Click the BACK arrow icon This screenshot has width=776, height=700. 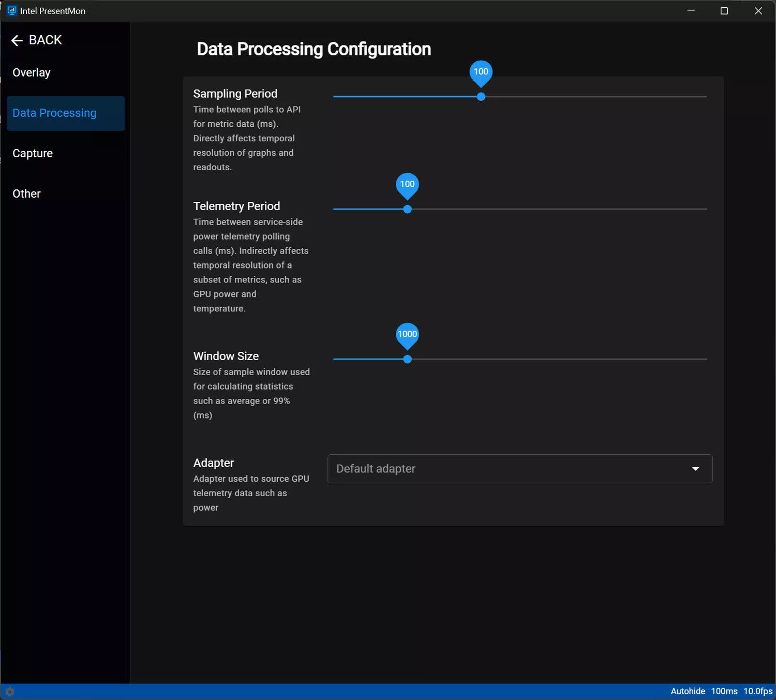pyautogui.click(x=17, y=40)
